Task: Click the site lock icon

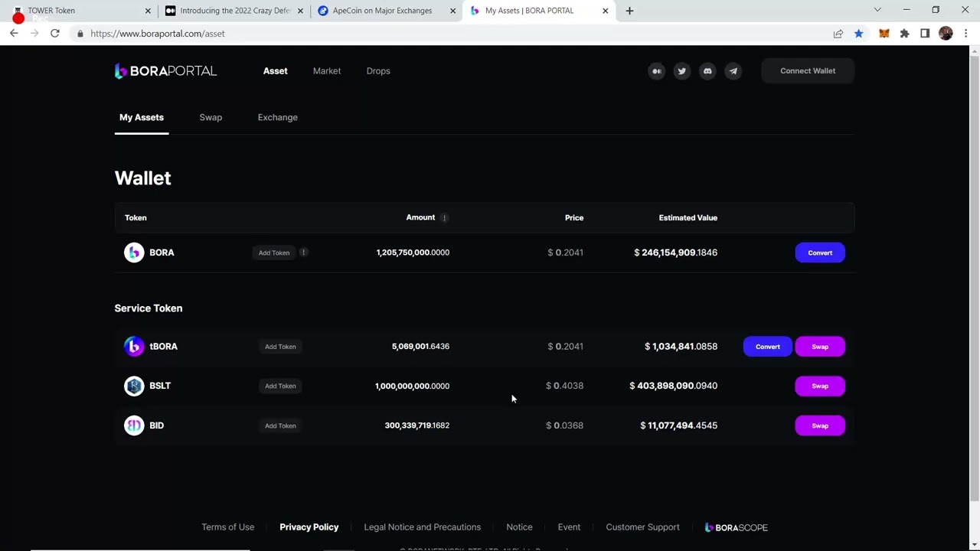Action: tap(80, 34)
